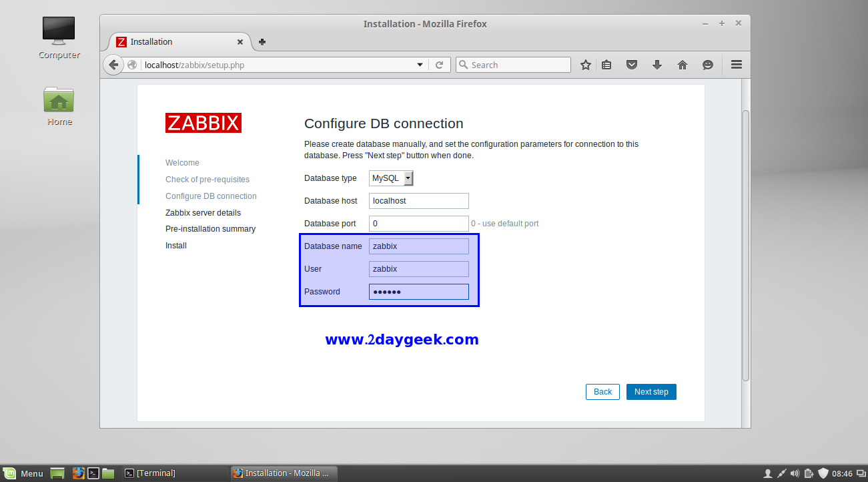This screenshot has height=482, width=868.
Task: Click the show desktop taskbar icon
Action: pos(57,473)
